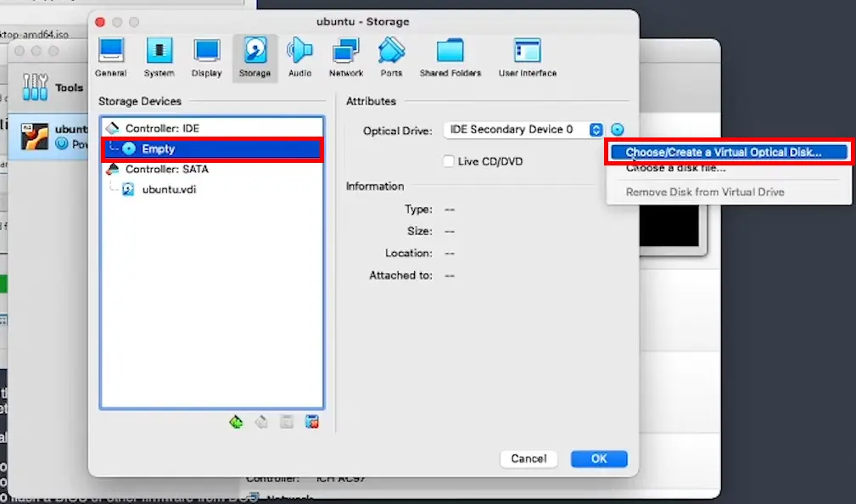The height and width of the screenshot is (504, 856).
Task: Click the optical disc icon beside Empty
Action: [x=129, y=148]
